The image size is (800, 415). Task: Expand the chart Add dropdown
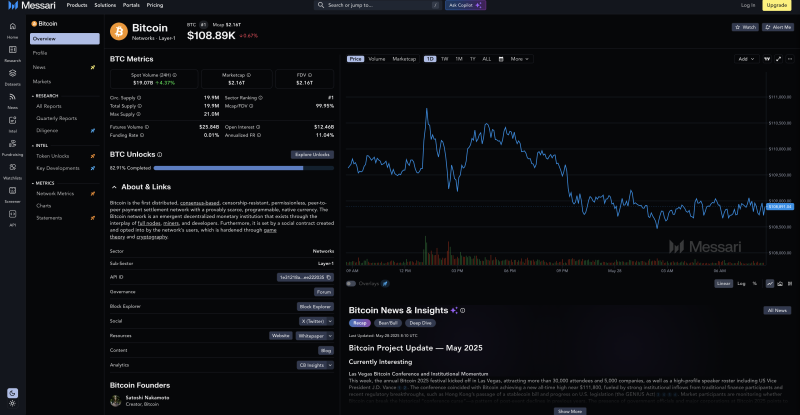[x=746, y=59]
